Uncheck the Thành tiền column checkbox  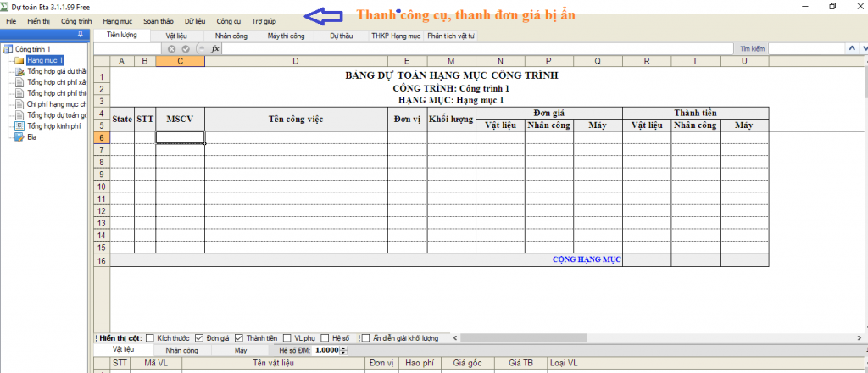[x=239, y=337]
